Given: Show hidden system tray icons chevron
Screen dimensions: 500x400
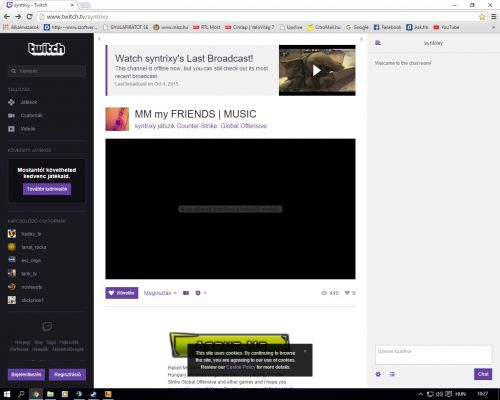Looking at the screenshot, I should click(x=421, y=394).
